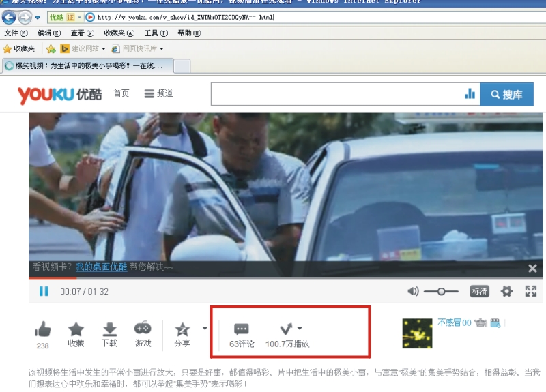
Task: Expand the 100.7万播放 stats dropdown
Action: coord(300,328)
